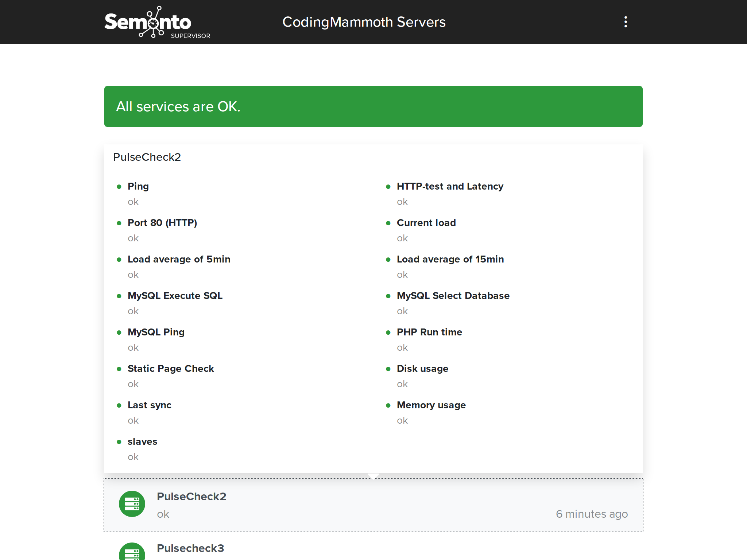Click the green dot beside Load average of 5min

point(119,260)
